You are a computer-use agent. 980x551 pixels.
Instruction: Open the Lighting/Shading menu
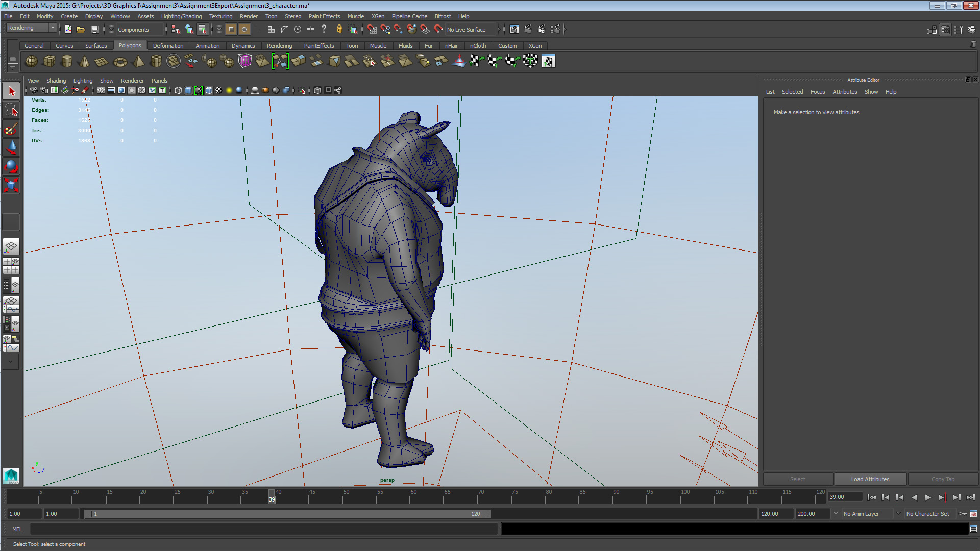[181, 16]
